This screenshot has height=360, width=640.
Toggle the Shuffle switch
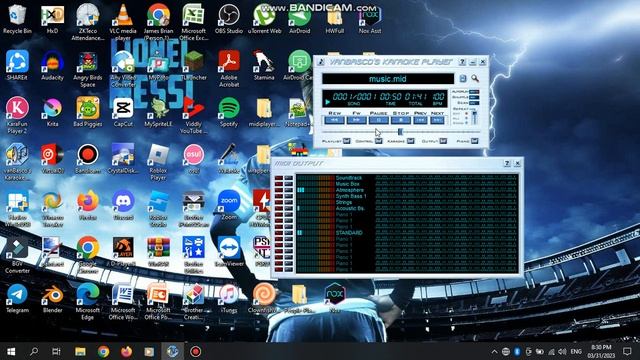tap(474, 97)
